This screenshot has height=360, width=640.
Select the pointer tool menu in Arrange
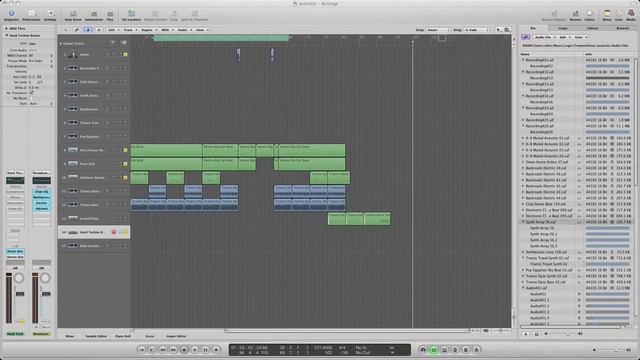coord(499,30)
